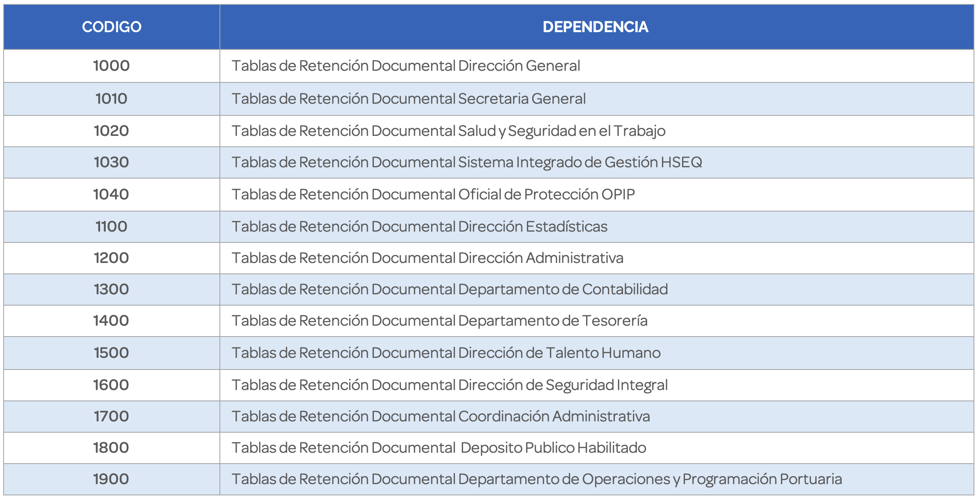Image resolution: width=980 pixels, height=501 pixels.
Task: Click code cell 1900
Action: (111, 479)
